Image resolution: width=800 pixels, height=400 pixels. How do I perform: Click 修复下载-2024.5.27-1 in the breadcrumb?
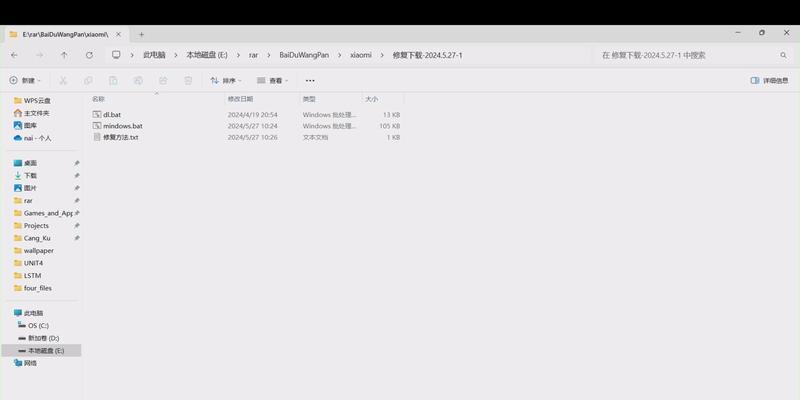pos(428,55)
